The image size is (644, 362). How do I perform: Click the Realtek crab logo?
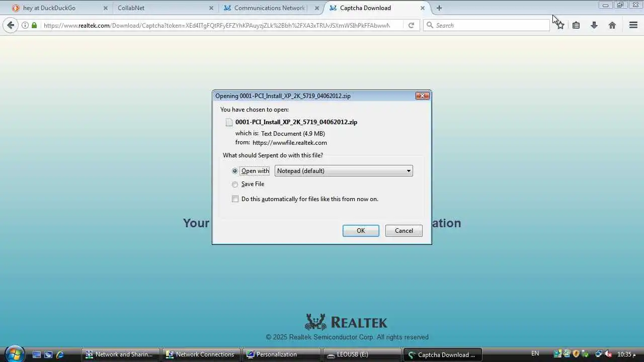[x=315, y=322]
